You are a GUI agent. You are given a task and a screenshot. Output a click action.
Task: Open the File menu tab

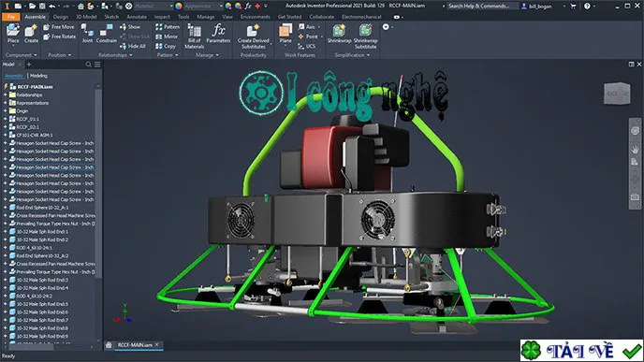point(11,17)
